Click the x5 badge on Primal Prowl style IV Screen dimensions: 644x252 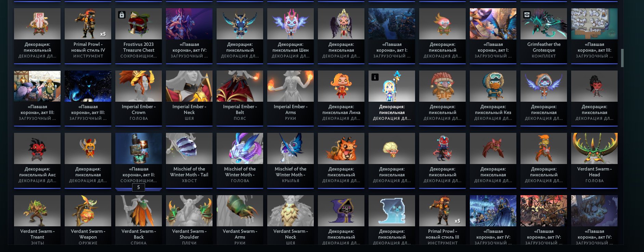[x=103, y=34]
